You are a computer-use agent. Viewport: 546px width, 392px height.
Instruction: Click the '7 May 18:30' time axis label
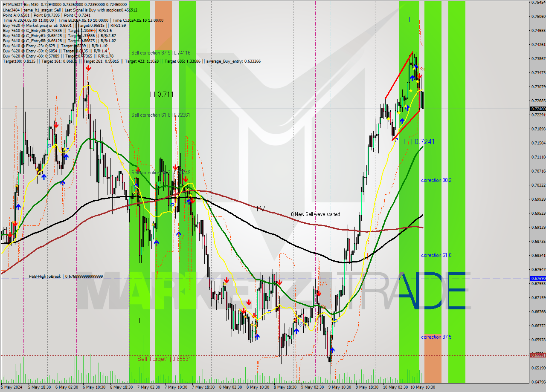[204, 387]
